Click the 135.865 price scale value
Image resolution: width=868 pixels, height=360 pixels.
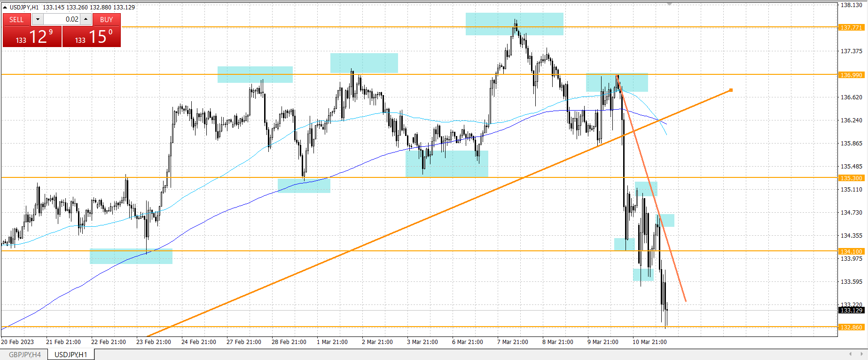coord(852,143)
